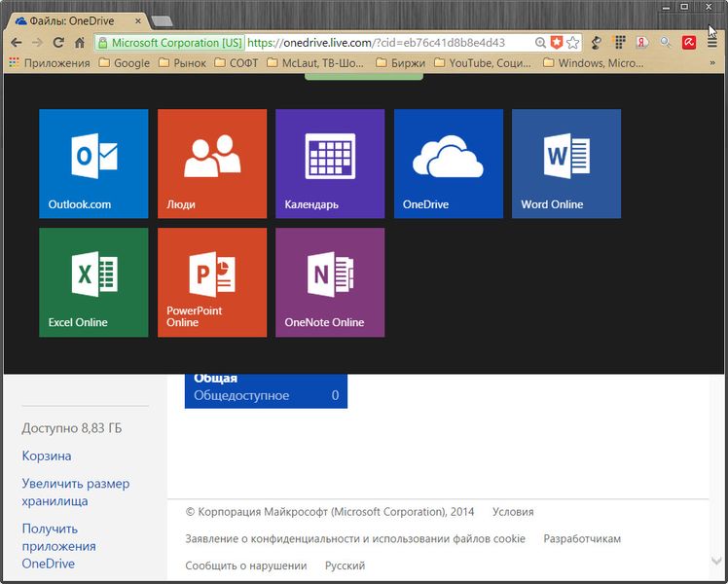Click Увеличить размер хранилища link
This screenshot has width=728, height=584.
[76, 493]
